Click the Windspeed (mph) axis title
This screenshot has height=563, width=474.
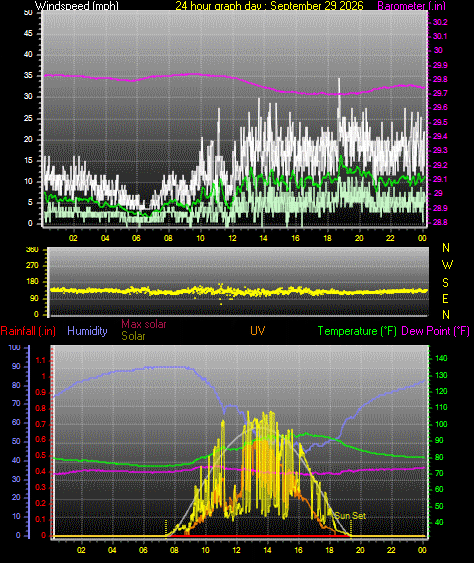[76, 5]
